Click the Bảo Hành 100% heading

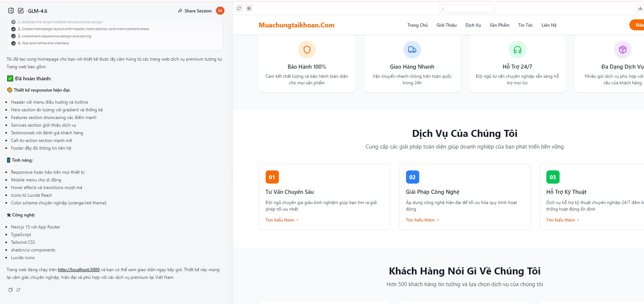tap(307, 67)
